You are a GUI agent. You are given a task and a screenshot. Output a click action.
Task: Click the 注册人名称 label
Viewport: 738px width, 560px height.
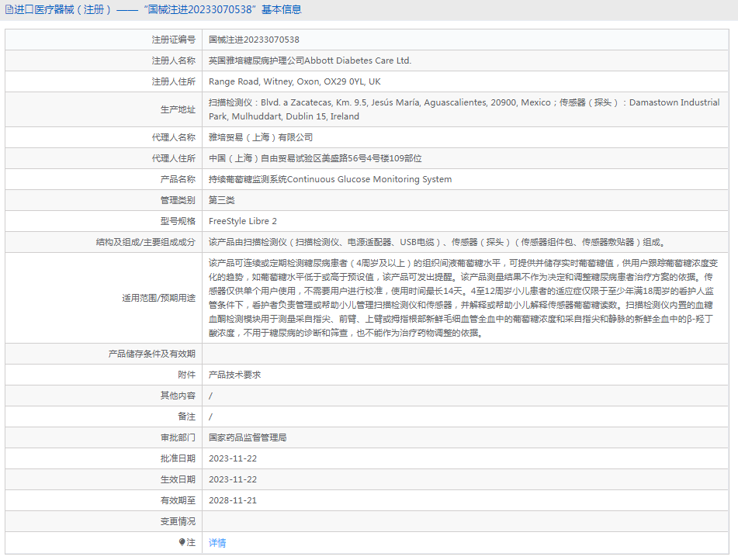point(173,60)
